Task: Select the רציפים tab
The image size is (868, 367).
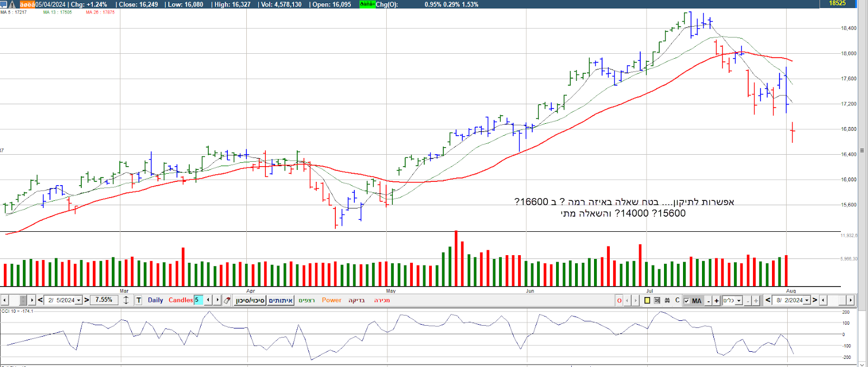Action: 307,300
